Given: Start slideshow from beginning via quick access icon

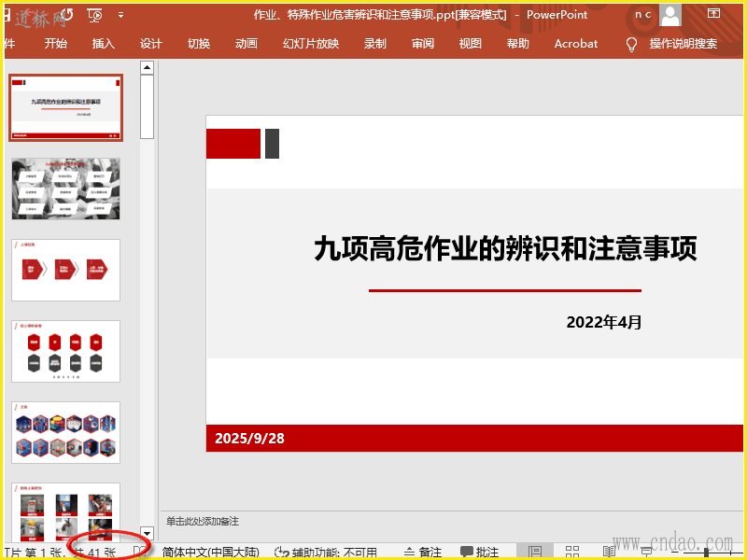Looking at the screenshot, I should point(95,15).
